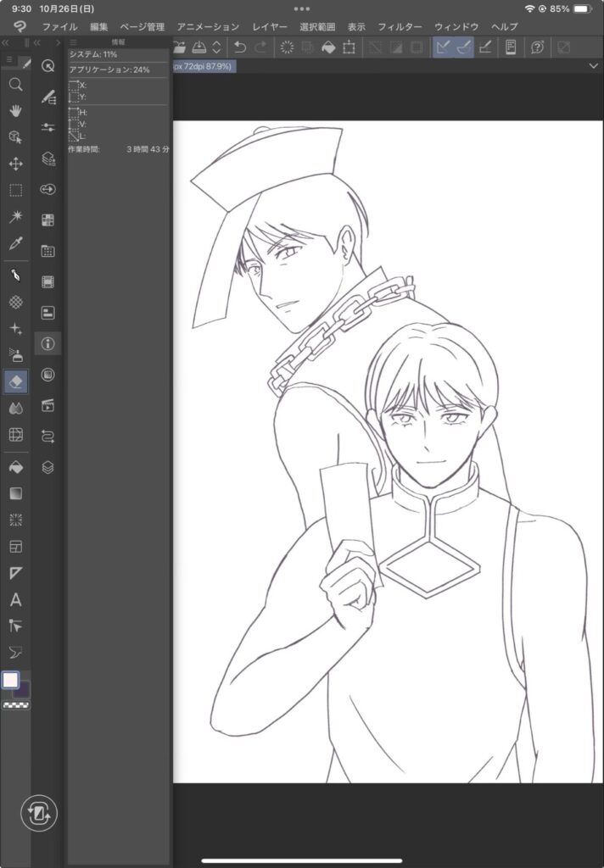604x868 pixels.
Task: Open the レイヤー menu
Action: [270, 27]
